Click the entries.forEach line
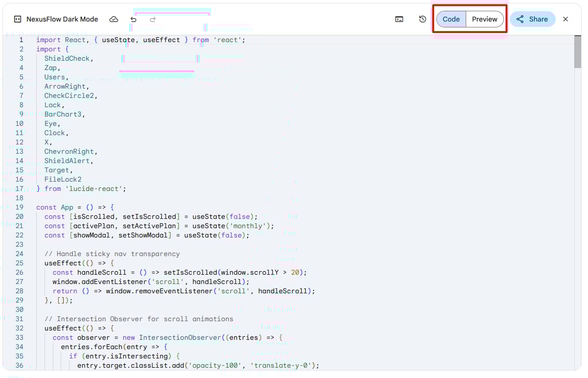588x378 pixels. tap(114, 347)
